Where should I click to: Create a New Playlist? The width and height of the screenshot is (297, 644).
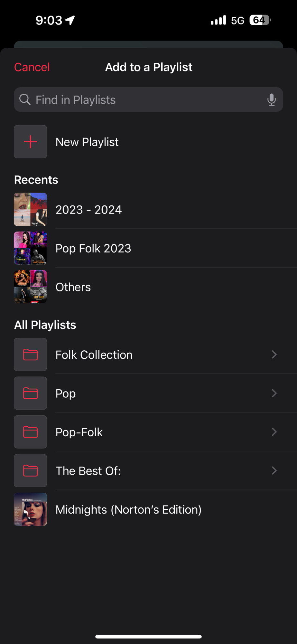click(x=148, y=142)
